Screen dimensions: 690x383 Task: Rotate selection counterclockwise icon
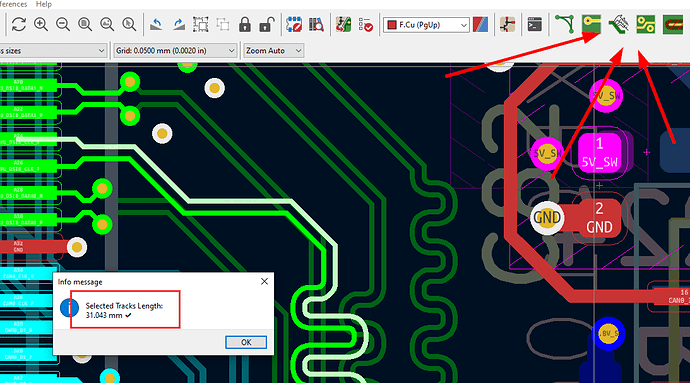[156, 24]
